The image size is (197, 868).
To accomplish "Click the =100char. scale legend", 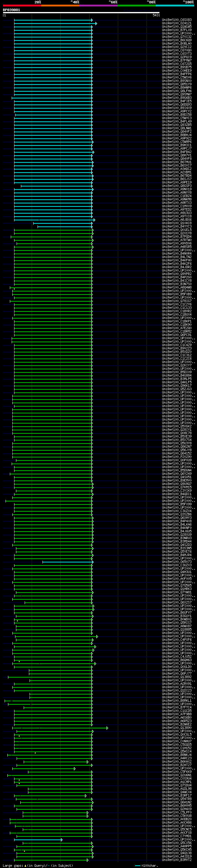I will [147, 865].
